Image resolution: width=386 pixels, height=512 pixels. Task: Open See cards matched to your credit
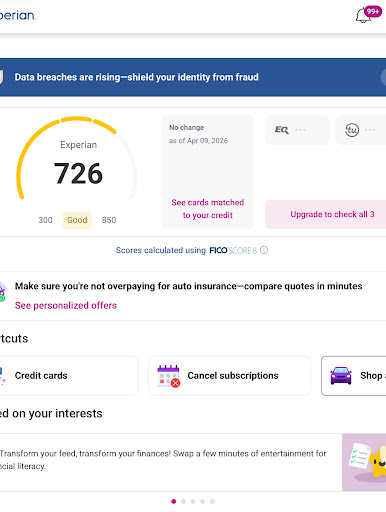(x=208, y=209)
